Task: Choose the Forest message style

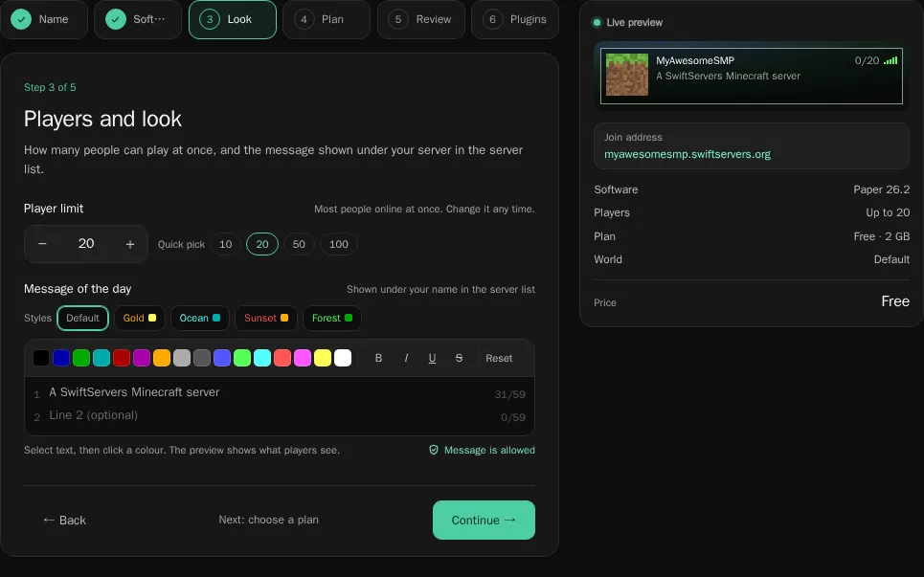Action: [x=331, y=318]
